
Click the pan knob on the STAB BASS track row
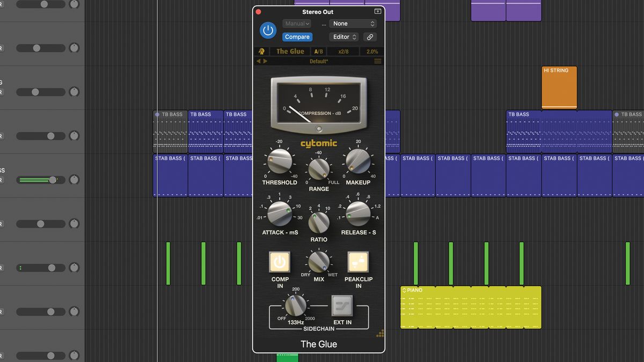pyautogui.click(x=74, y=180)
